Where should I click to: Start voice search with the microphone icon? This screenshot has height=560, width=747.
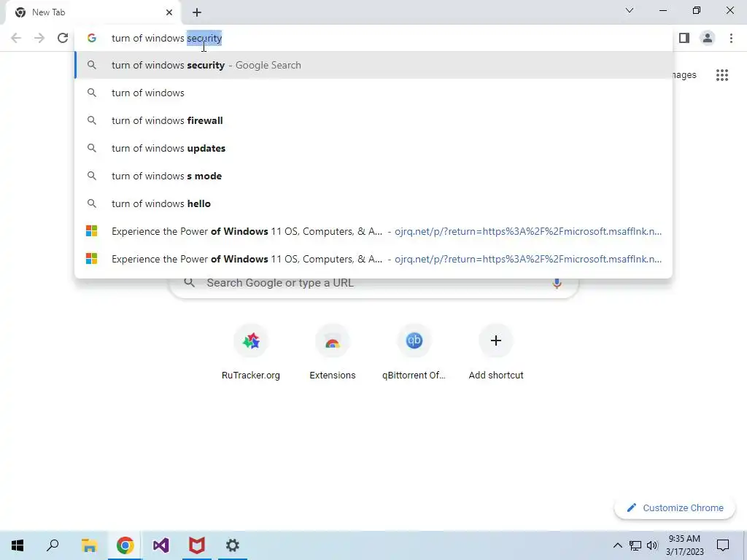557,284
